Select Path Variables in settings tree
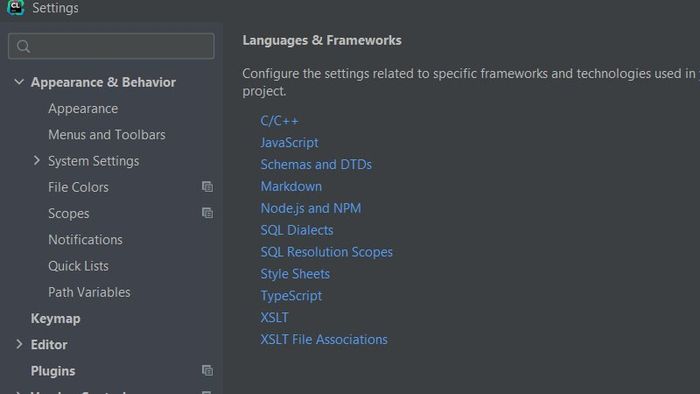Viewport: 700px width, 394px height. [x=89, y=292]
